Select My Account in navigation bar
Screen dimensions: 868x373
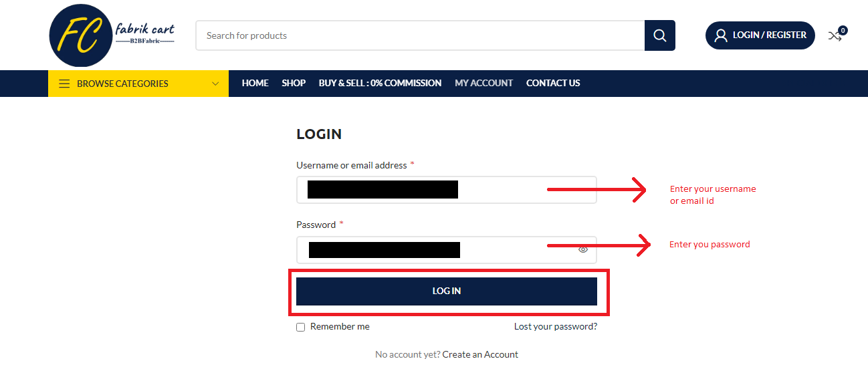(x=483, y=83)
